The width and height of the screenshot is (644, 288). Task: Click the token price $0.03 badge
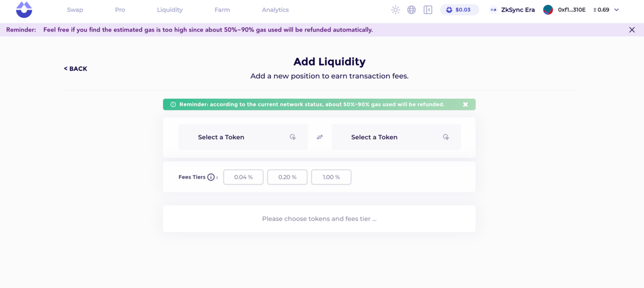[459, 9]
